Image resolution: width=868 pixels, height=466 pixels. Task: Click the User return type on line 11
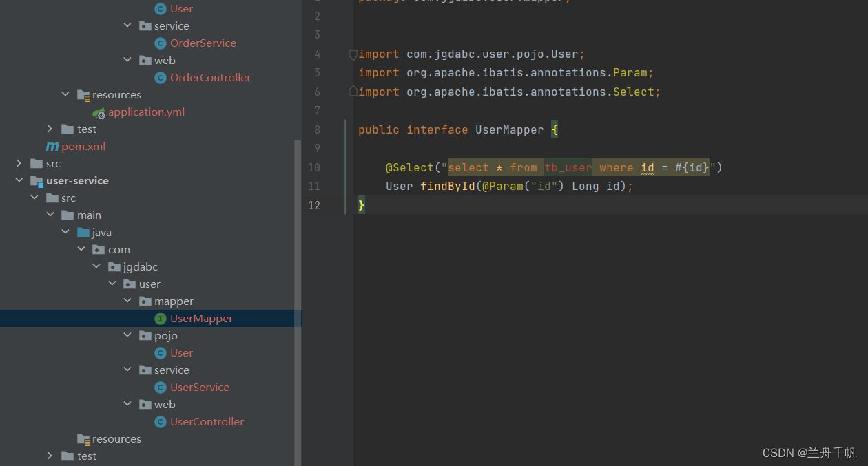click(x=400, y=186)
